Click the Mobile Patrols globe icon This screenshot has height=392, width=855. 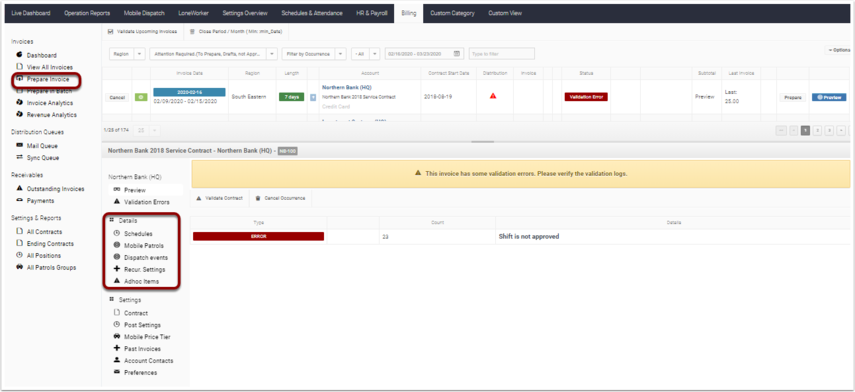116,245
